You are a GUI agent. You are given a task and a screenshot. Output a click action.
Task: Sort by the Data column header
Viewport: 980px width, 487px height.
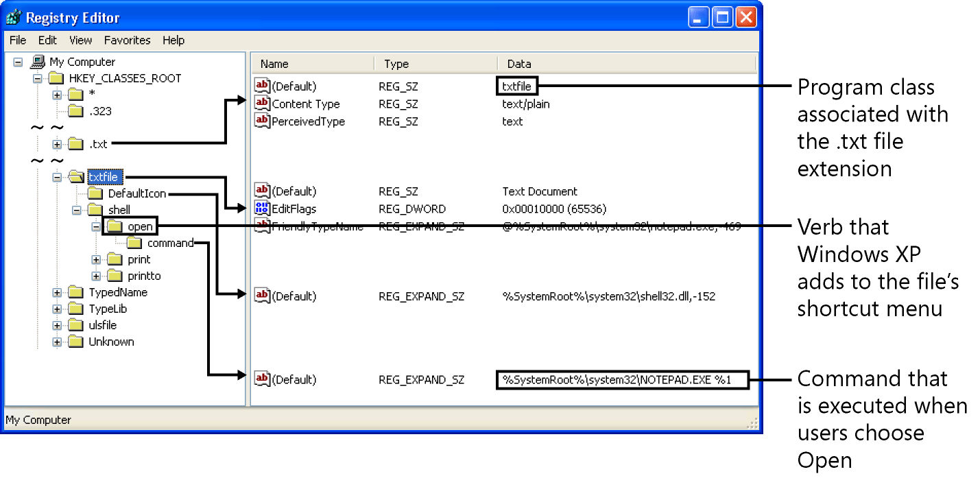(x=627, y=64)
